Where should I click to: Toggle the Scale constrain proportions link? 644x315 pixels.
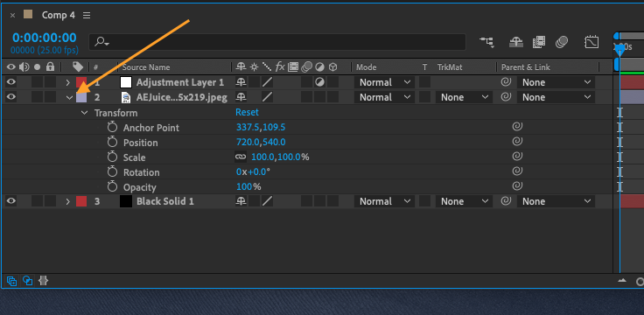coord(241,157)
